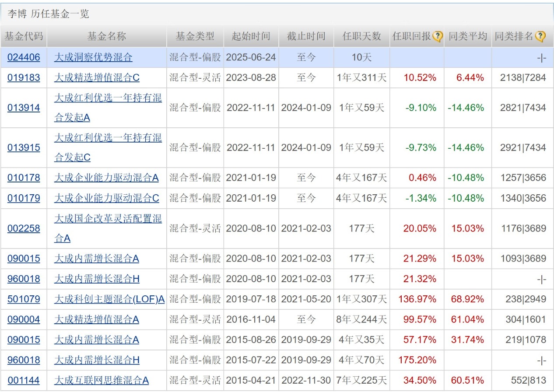Viewport: 554px width, 392px height.
Task: Open fund code 013914 link
Action: [x=24, y=108]
